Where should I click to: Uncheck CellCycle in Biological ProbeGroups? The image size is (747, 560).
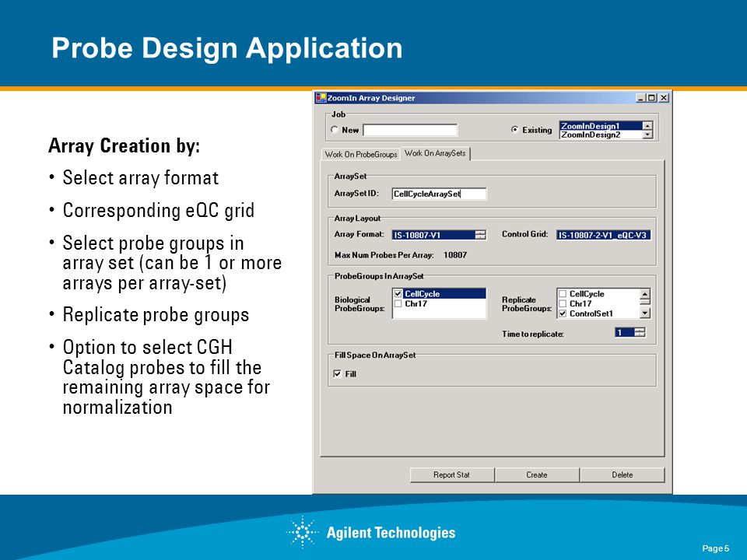pos(398,294)
